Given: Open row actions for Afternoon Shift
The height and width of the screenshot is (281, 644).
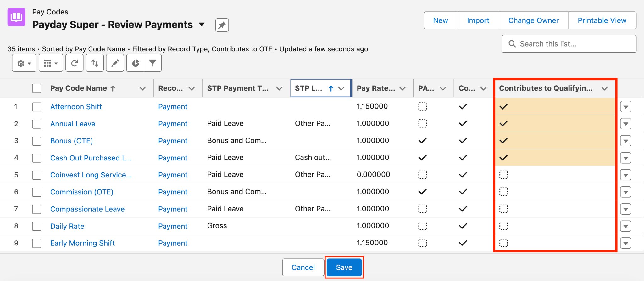Looking at the screenshot, I should (626, 107).
